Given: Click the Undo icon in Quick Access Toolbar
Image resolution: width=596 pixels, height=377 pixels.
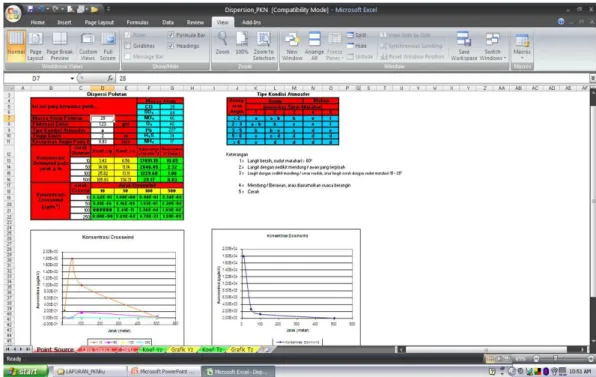Looking at the screenshot, I should tap(41, 9).
